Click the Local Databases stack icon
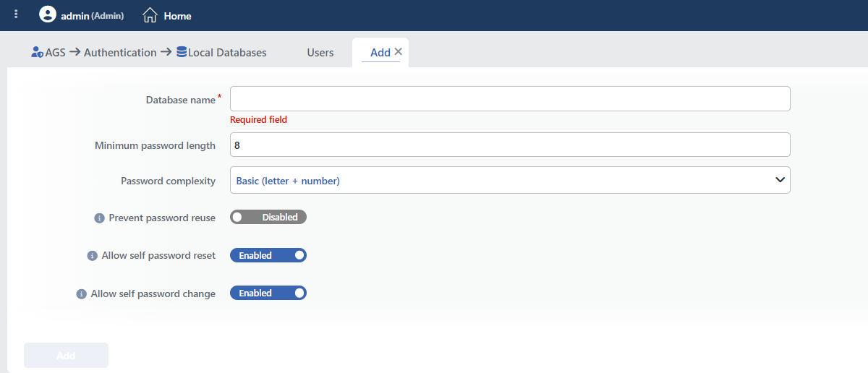The height and width of the screenshot is (373, 868). coord(182,53)
